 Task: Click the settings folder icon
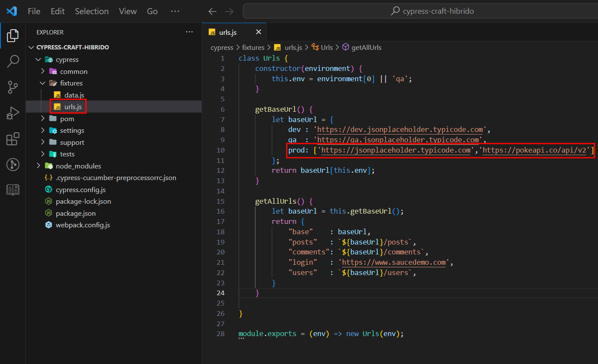coord(53,130)
